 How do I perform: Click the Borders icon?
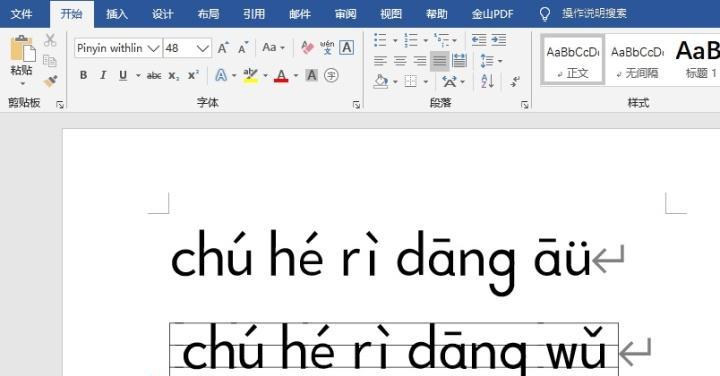pyautogui.click(x=411, y=81)
